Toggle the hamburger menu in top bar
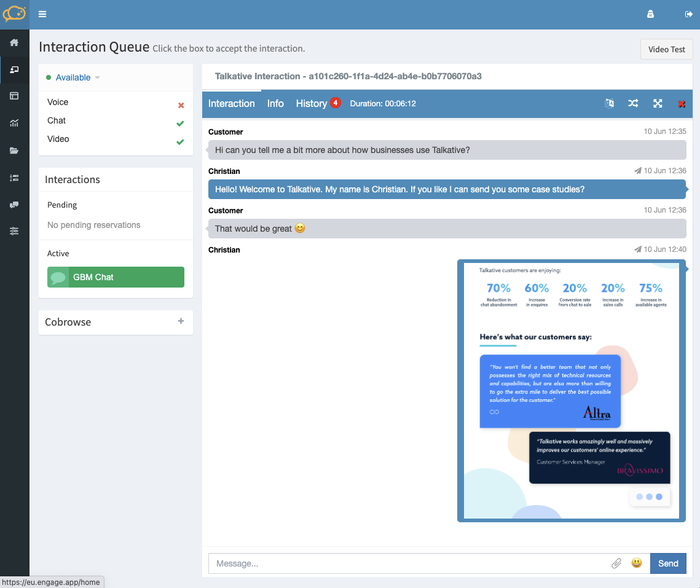This screenshot has width=700, height=588. [x=42, y=14]
